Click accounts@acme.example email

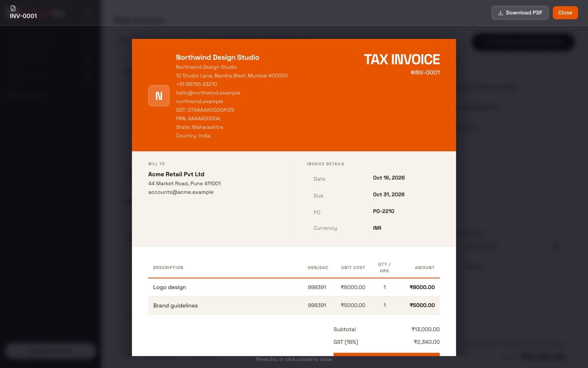181,192
